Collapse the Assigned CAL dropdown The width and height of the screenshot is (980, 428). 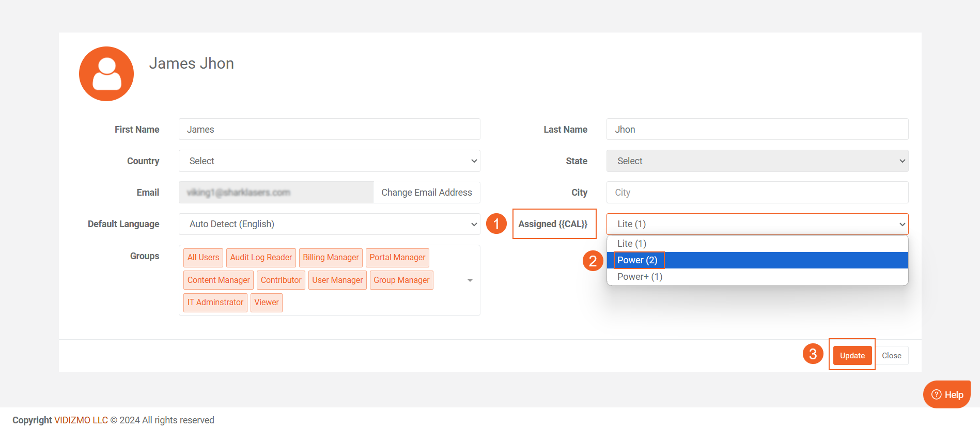[757, 224]
